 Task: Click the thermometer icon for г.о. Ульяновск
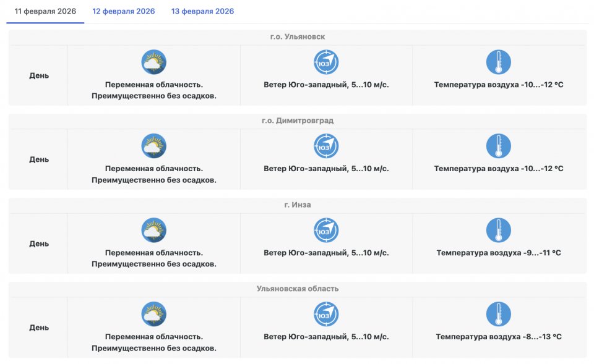(x=499, y=62)
